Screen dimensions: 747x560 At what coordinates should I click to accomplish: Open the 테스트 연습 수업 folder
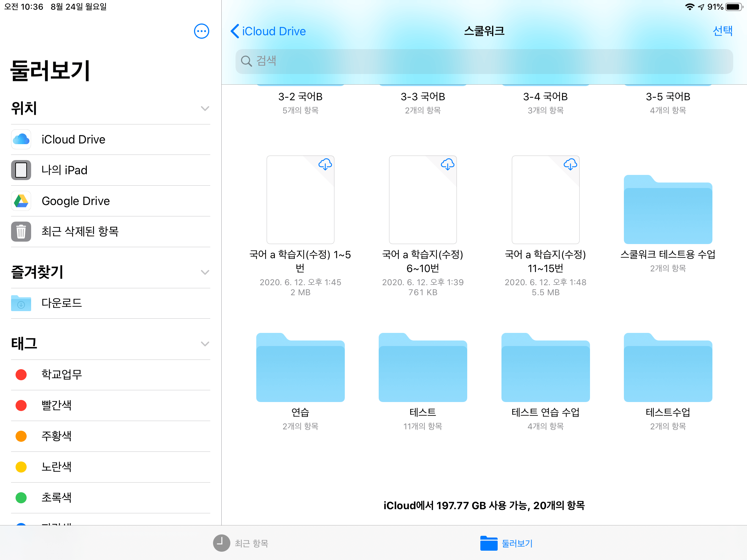(545, 368)
